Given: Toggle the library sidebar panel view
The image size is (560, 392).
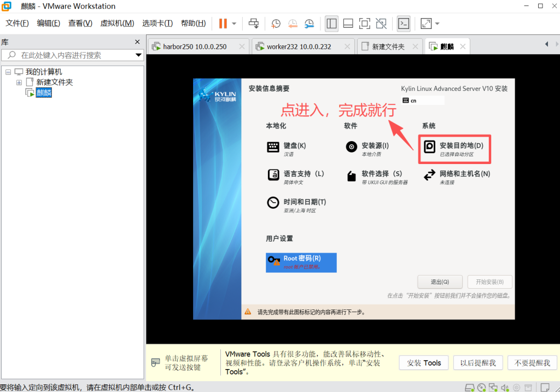Looking at the screenshot, I should [331, 24].
